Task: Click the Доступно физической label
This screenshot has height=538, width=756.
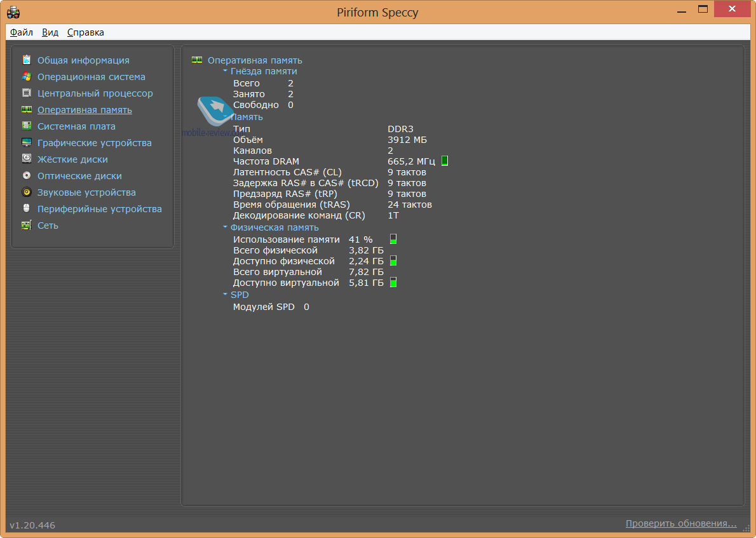Action: click(284, 261)
